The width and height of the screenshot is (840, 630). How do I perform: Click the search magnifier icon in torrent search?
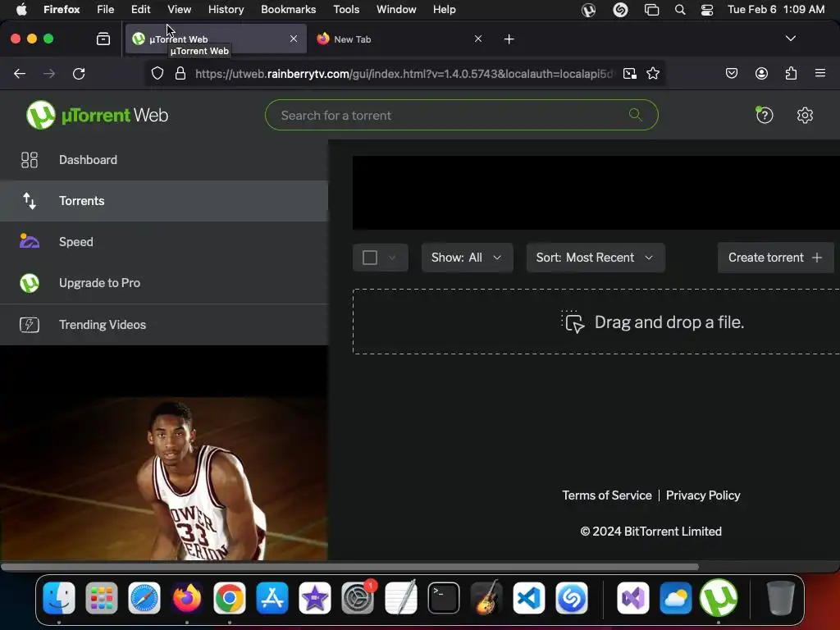[x=636, y=115]
